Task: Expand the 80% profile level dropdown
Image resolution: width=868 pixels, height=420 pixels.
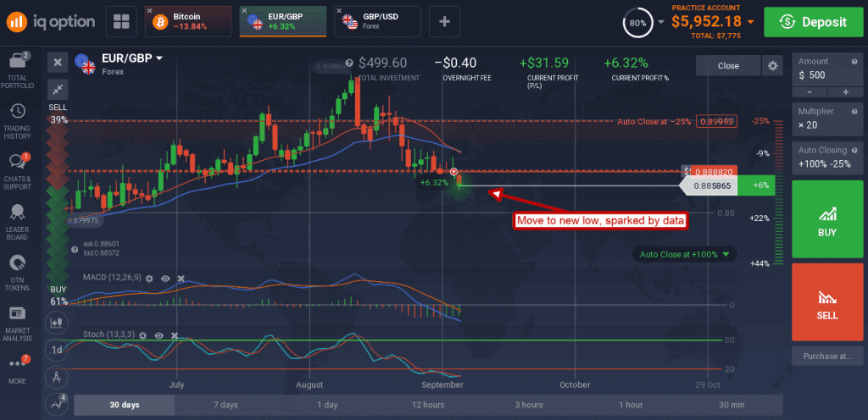Action: click(661, 22)
